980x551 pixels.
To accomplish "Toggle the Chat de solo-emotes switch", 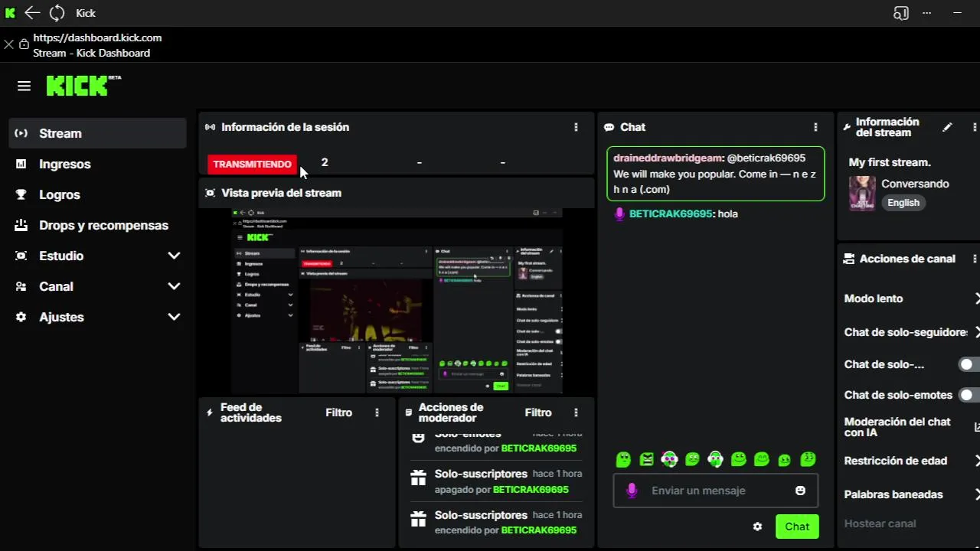I will click(x=969, y=395).
